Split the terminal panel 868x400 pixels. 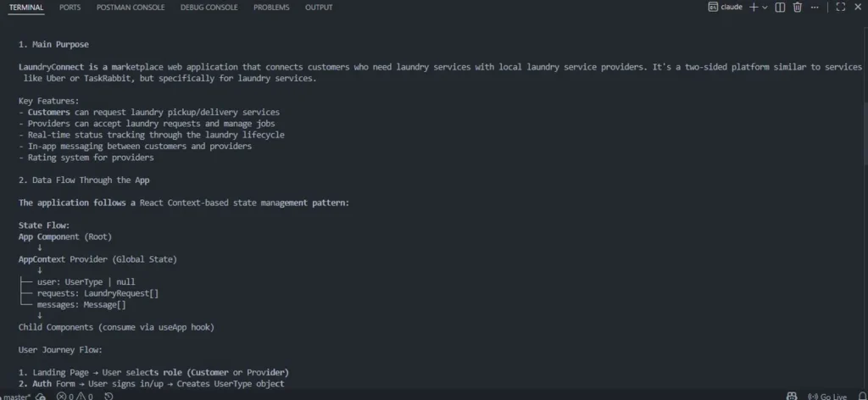click(780, 7)
